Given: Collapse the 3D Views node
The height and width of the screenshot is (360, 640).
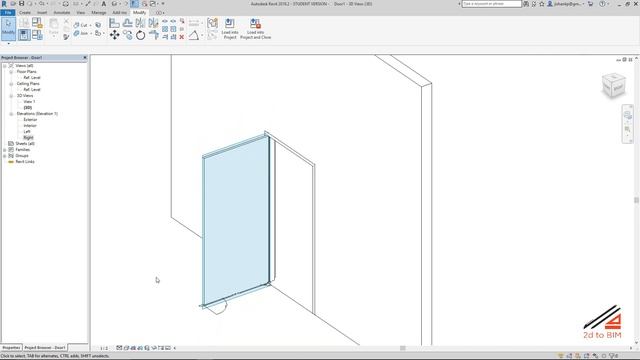Looking at the screenshot, I should pos(11,96).
